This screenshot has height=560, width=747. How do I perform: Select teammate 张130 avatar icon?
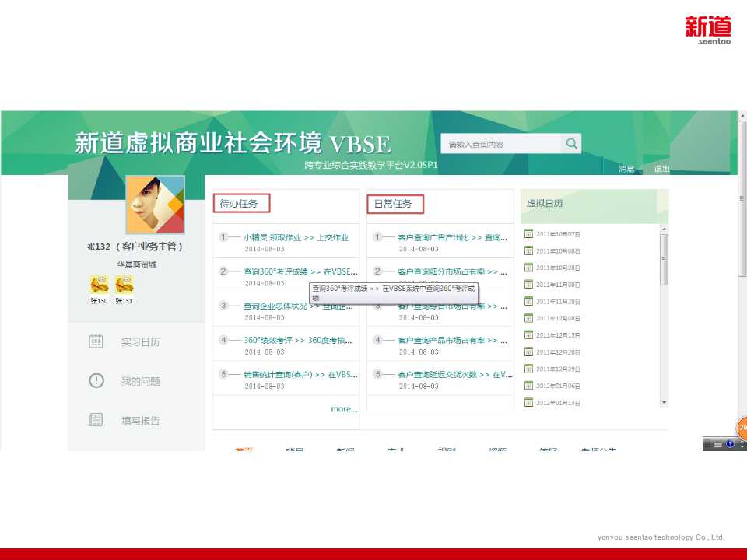(99, 285)
